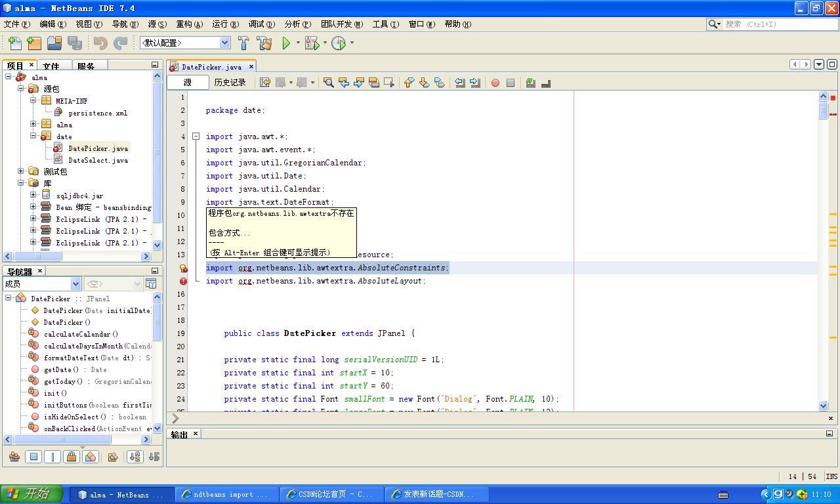Start macro recording with the red record icon

496,83
